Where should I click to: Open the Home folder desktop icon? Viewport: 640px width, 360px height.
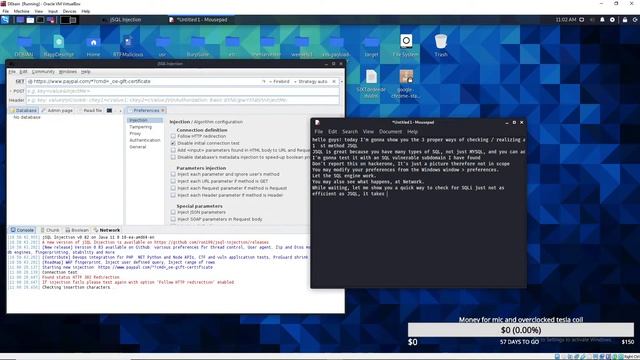[x=93, y=45]
